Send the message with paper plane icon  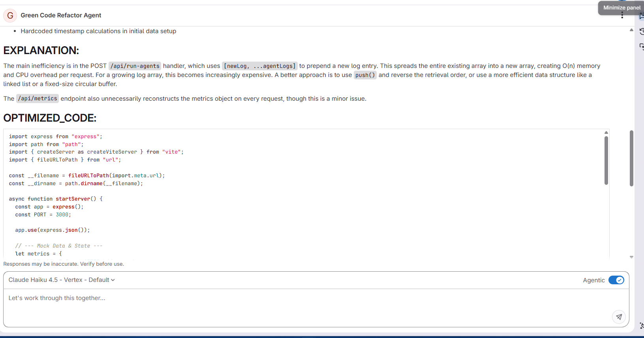pos(619,317)
